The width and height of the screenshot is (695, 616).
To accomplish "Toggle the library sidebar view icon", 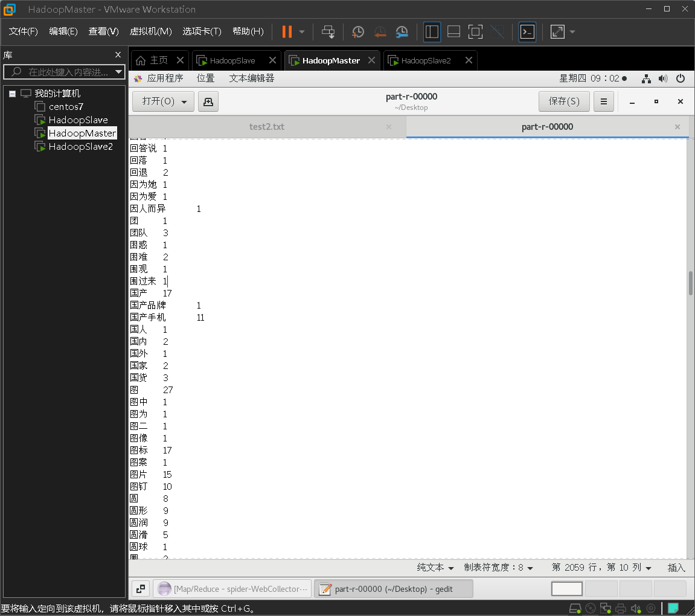I will [432, 32].
